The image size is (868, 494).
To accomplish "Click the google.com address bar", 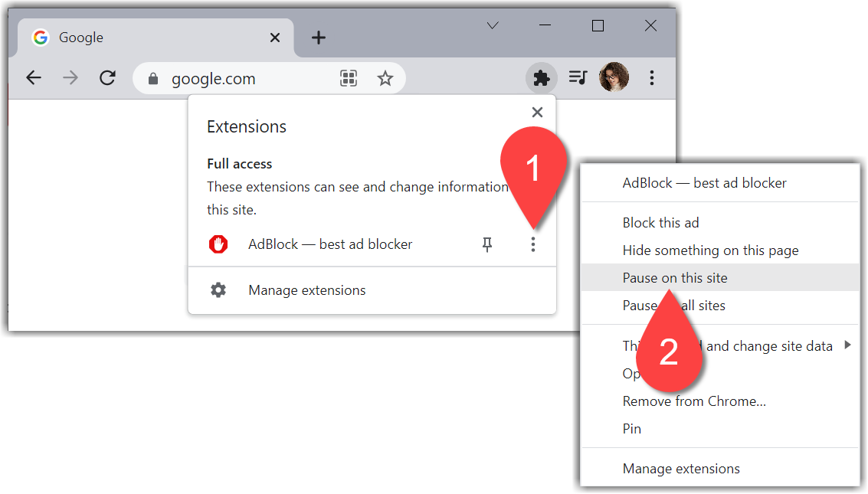I will click(x=269, y=79).
